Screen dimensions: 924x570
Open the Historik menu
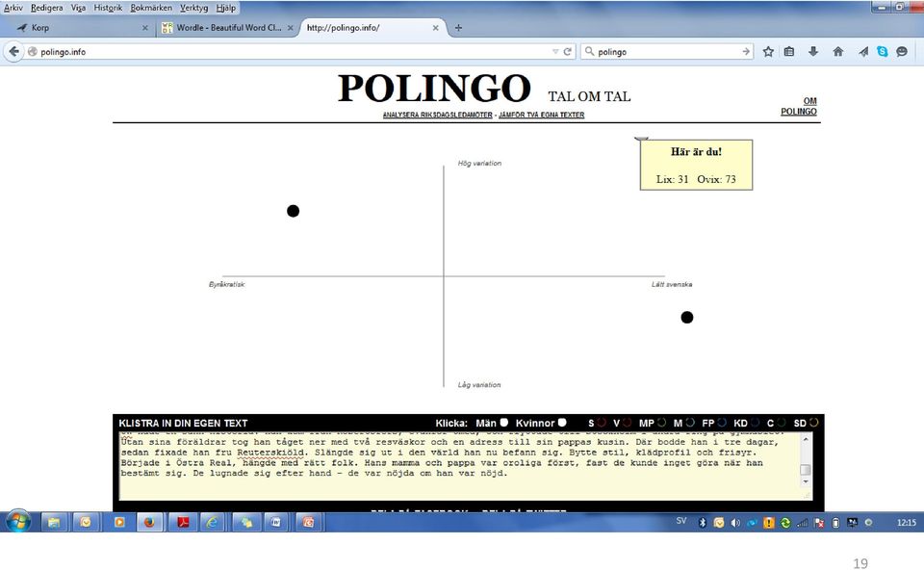pos(109,8)
